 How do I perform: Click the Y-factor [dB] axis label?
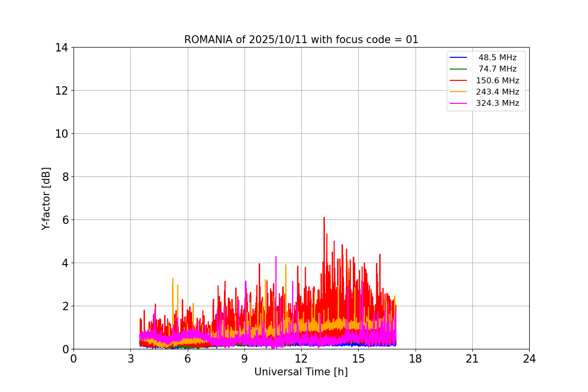point(46,198)
